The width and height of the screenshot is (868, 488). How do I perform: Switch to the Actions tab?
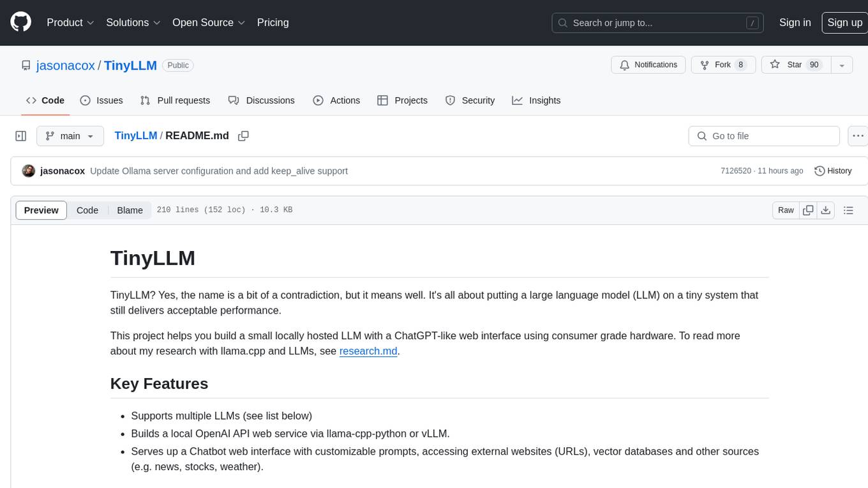(336, 100)
